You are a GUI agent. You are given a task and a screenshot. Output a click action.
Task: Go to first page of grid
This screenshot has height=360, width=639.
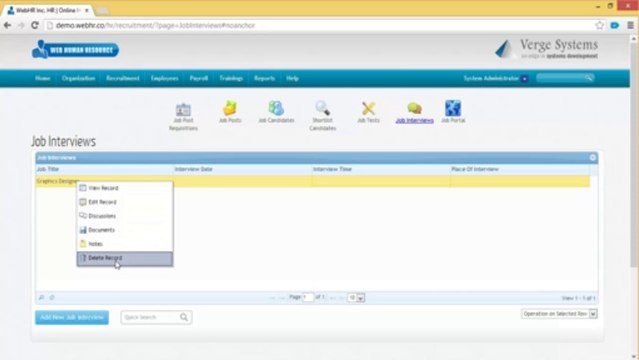point(272,298)
